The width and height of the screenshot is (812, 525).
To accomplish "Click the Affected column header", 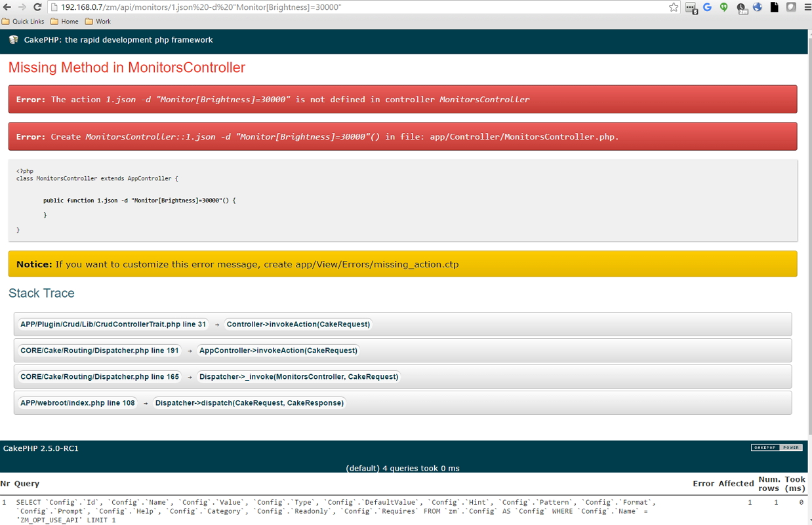I will point(736,484).
